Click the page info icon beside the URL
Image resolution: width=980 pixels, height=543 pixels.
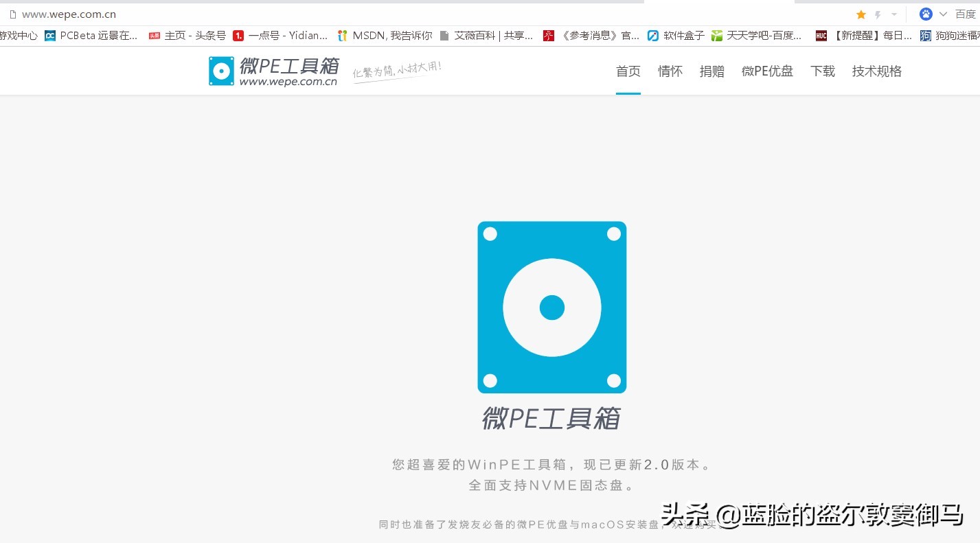tap(12, 14)
